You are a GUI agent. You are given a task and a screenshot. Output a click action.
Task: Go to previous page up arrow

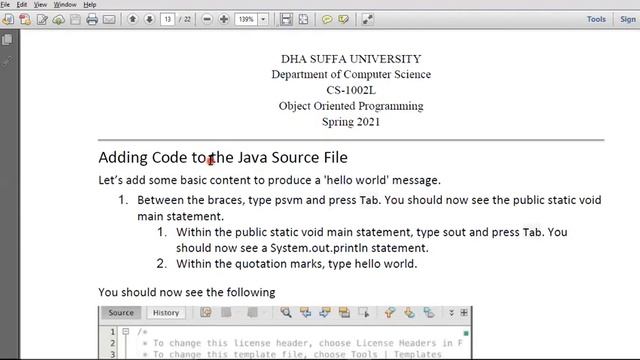point(132,19)
